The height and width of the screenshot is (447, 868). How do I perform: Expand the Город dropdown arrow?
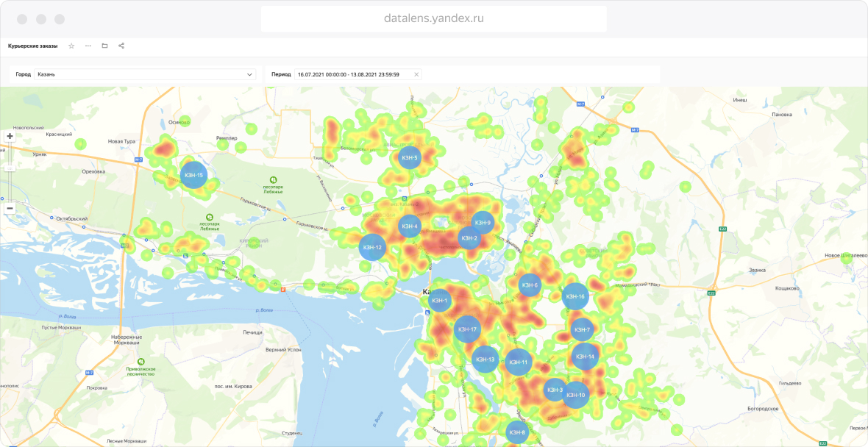click(x=249, y=74)
